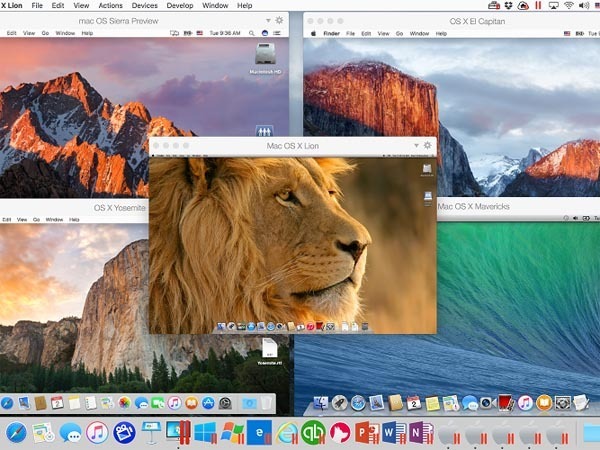Open the host Devices menu

tap(145, 5)
